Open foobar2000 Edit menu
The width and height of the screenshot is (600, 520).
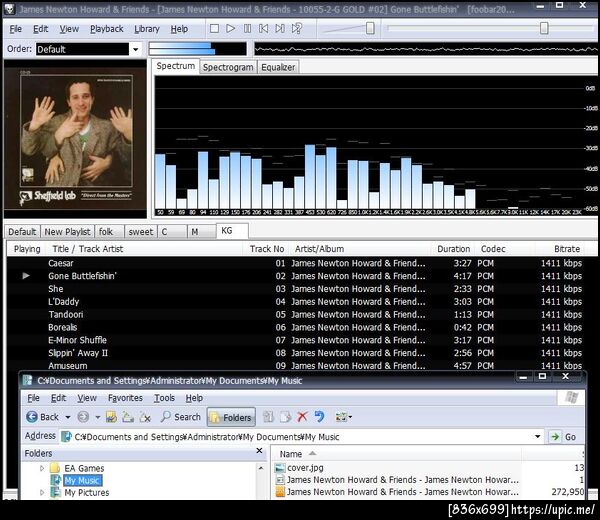41,29
